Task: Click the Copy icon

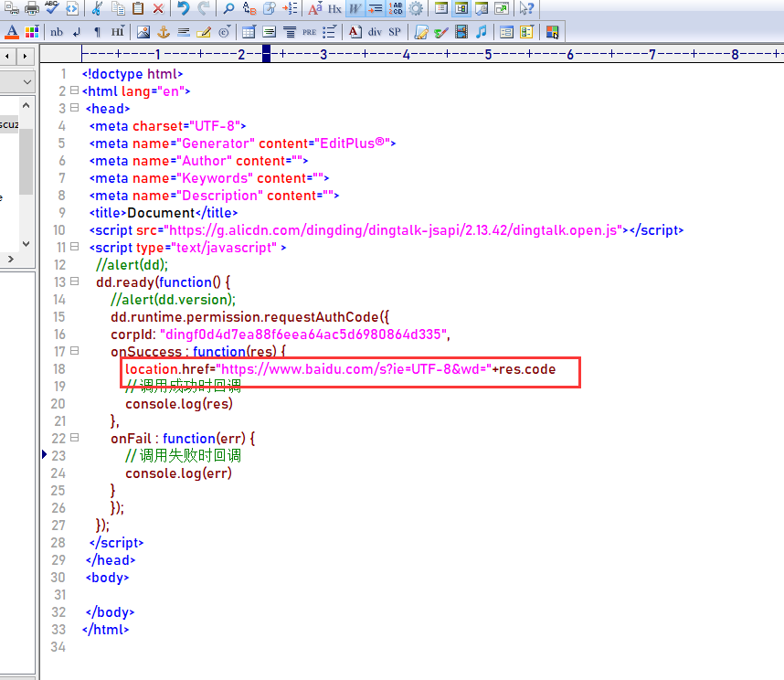Action: 118,8
